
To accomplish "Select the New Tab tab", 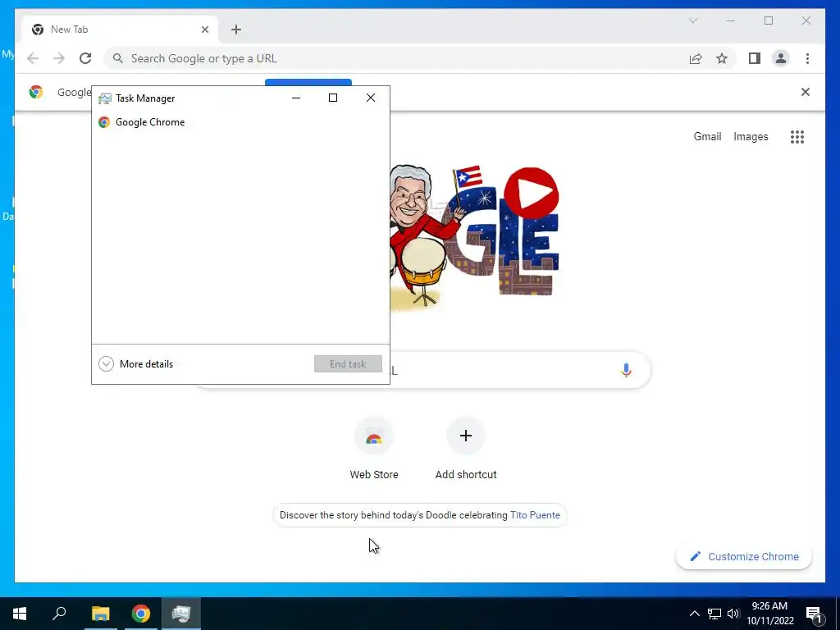I will pyautogui.click(x=120, y=30).
